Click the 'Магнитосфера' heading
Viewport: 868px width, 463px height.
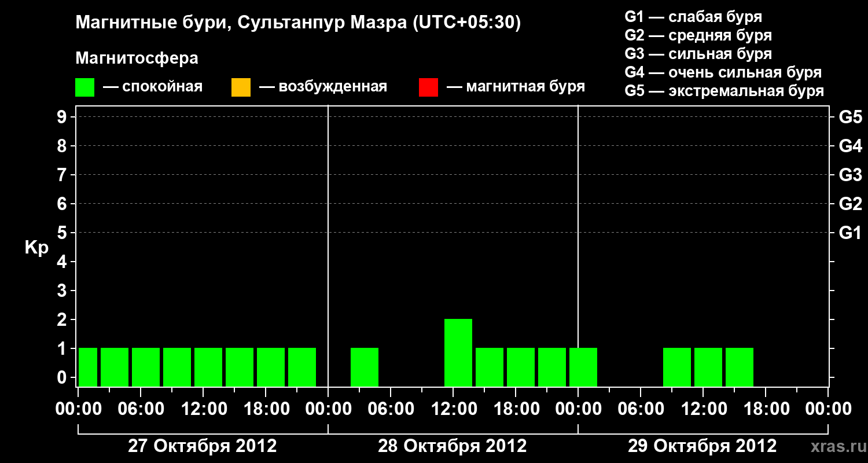click(137, 58)
